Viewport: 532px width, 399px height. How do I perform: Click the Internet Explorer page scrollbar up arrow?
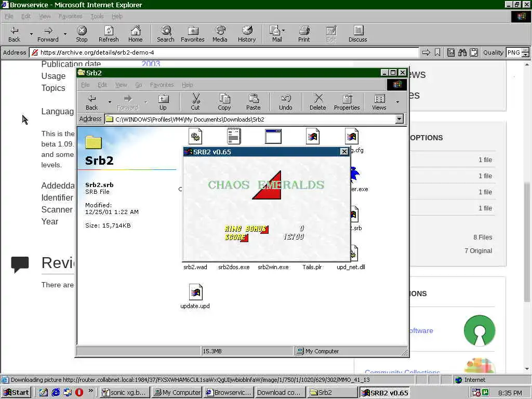click(527, 64)
